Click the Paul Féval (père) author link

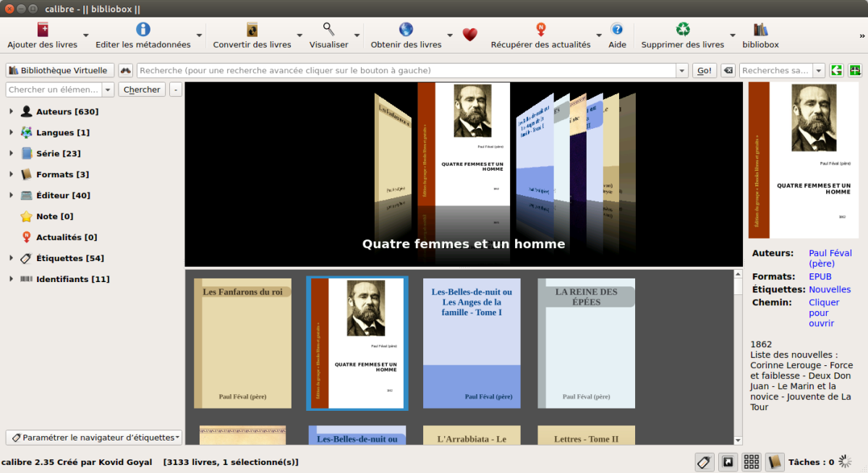[x=830, y=258]
